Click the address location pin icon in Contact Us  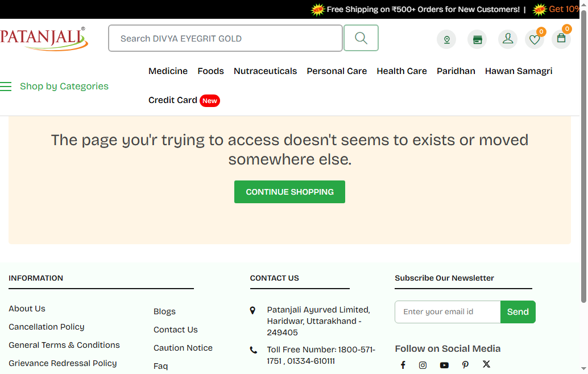click(x=252, y=310)
